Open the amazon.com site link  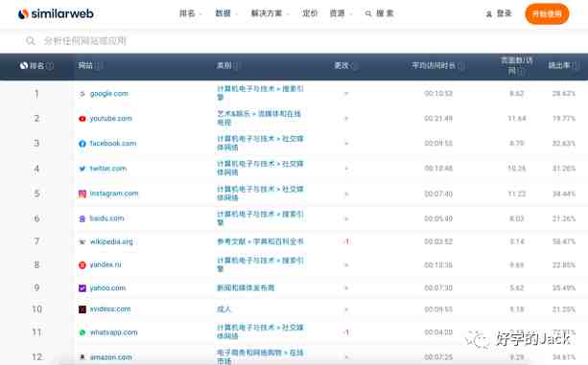[x=111, y=357]
